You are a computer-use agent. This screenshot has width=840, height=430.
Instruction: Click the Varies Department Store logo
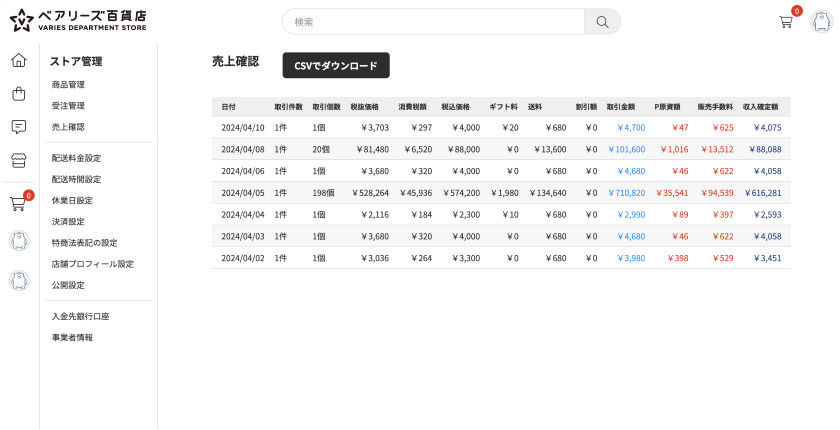(78, 21)
